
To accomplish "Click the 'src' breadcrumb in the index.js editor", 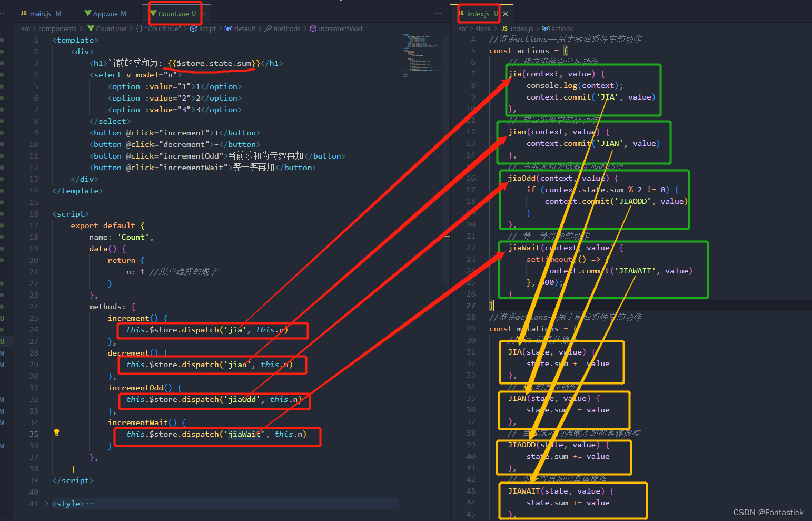I will (463, 29).
